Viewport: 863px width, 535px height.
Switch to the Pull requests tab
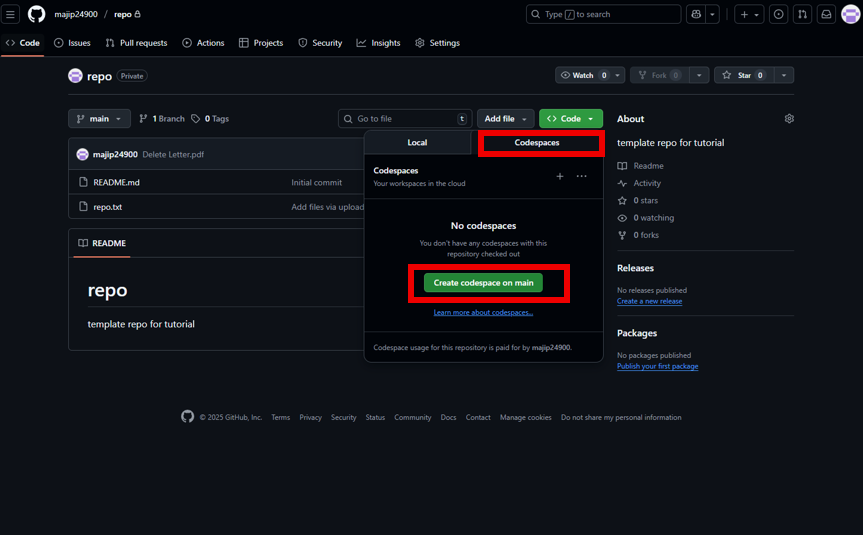coord(136,43)
